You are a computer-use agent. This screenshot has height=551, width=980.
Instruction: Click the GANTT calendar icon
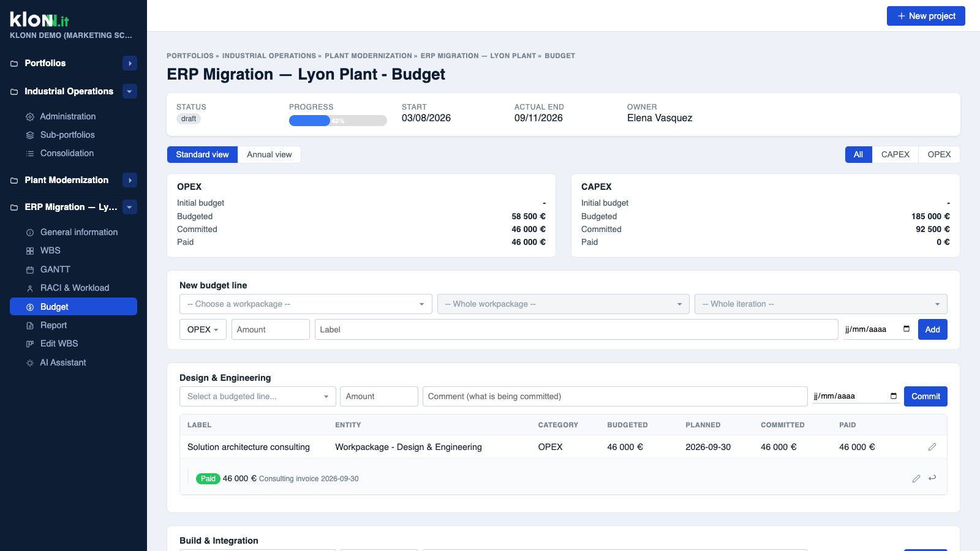(x=29, y=270)
